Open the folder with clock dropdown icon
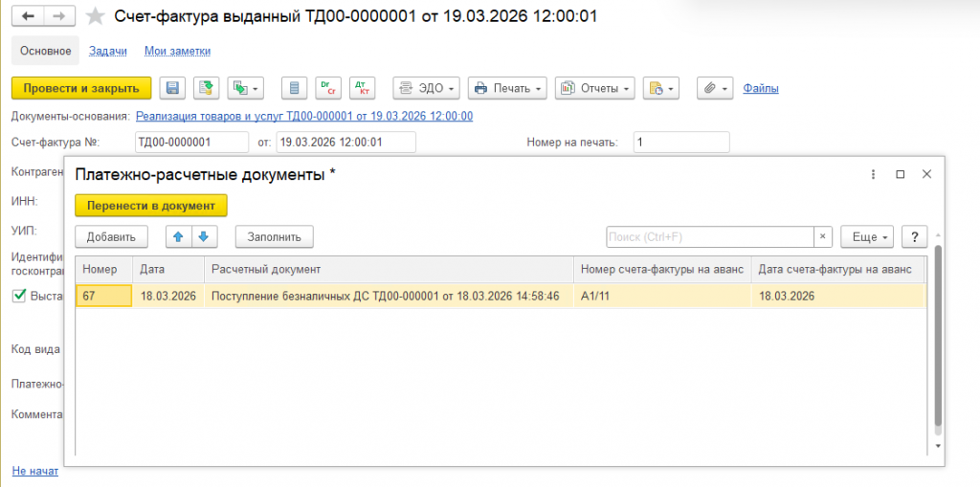The image size is (980, 487). click(x=661, y=88)
